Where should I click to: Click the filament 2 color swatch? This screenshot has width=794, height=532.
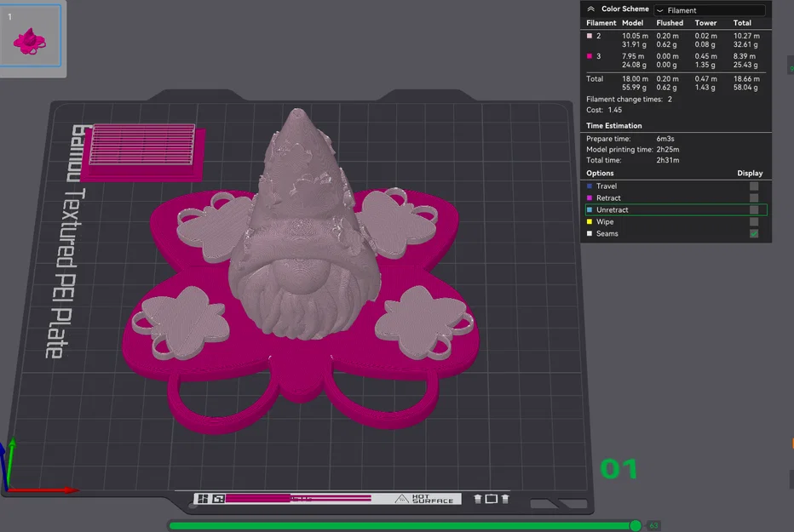[x=589, y=36]
